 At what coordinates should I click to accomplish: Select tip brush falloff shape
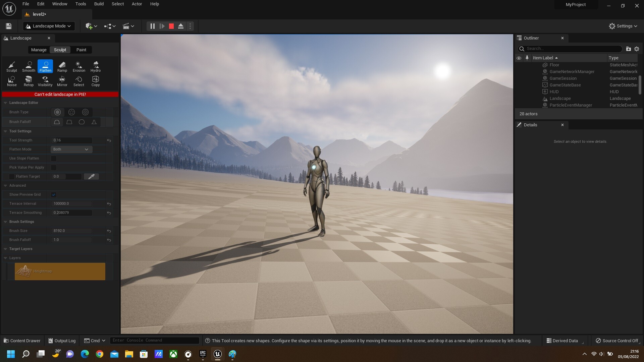(x=94, y=122)
